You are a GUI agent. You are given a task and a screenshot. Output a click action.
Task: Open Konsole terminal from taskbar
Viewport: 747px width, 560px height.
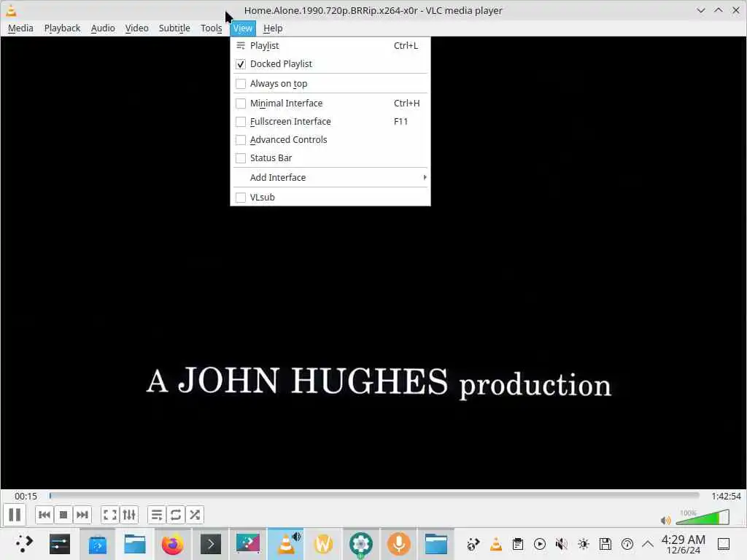coord(210,544)
